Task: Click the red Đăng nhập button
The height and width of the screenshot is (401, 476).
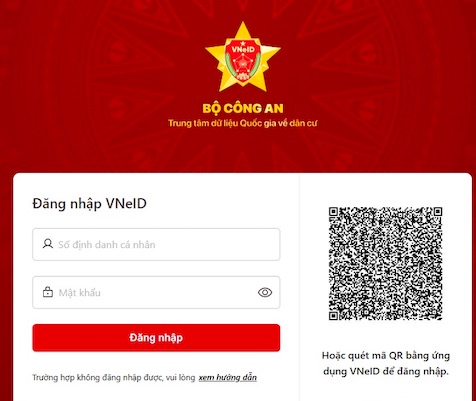Action: [x=156, y=338]
